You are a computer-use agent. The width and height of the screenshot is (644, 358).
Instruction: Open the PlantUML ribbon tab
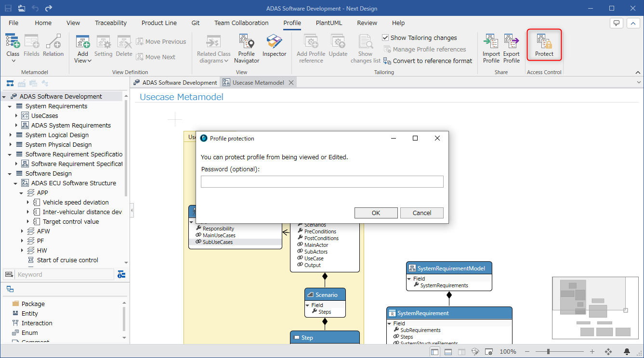tap(329, 23)
